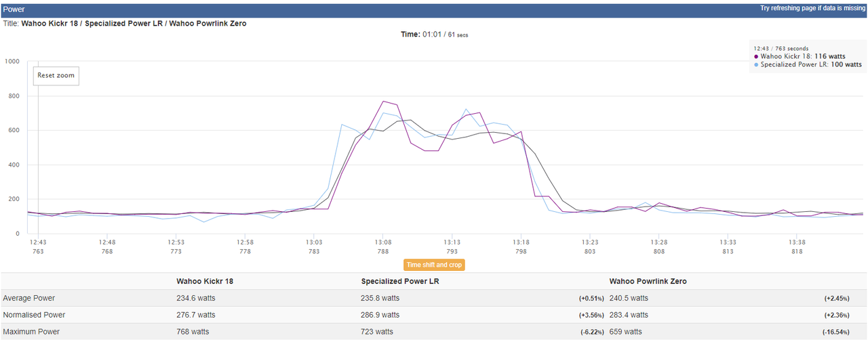Click the Time 01:01 / 61 secs label
Viewport: 868px width, 344px height.
434,35
